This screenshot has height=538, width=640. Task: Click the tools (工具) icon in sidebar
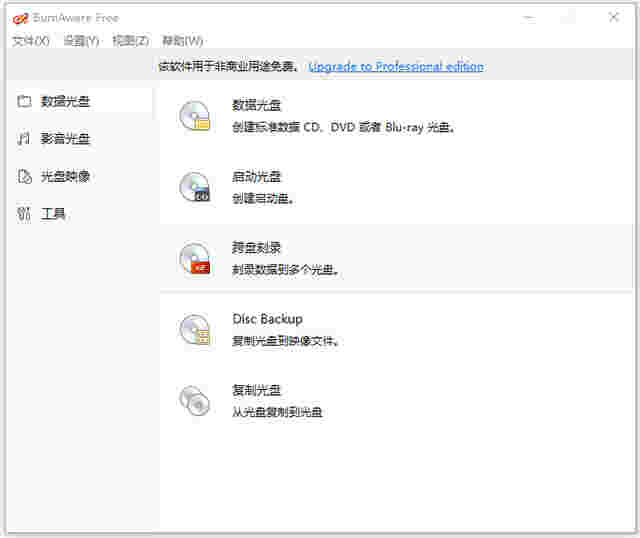(24, 214)
